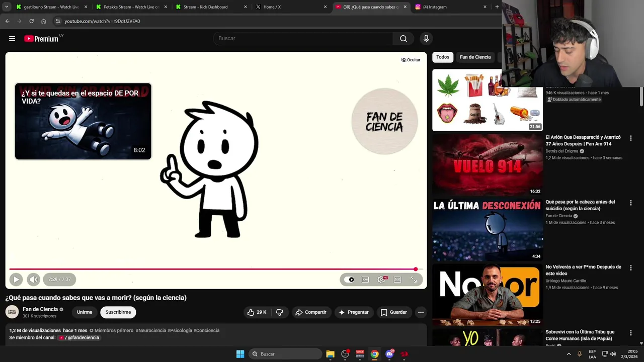The image size is (644, 362).
Task: Open options for Pan Am 914 video
Action: [x=630, y=138]
